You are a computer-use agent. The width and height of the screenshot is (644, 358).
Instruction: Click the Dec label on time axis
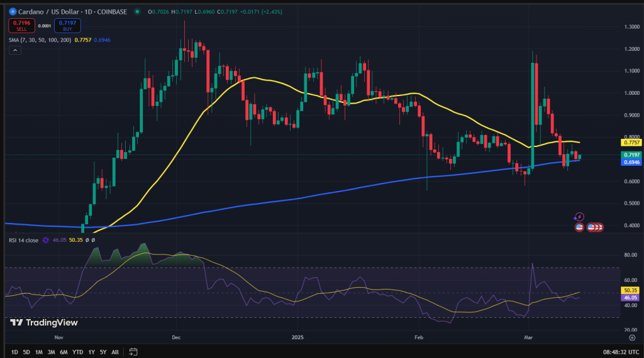point(176,337)
